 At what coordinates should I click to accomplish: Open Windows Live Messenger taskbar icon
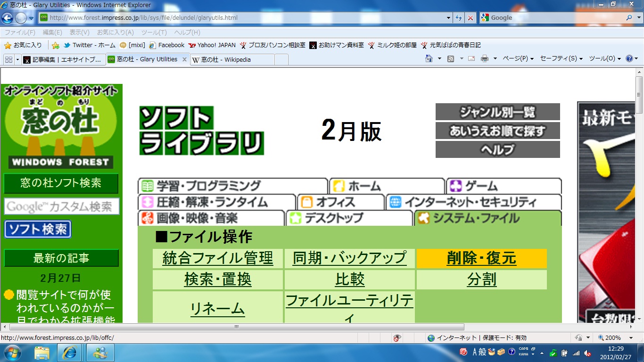coord(100,353)
